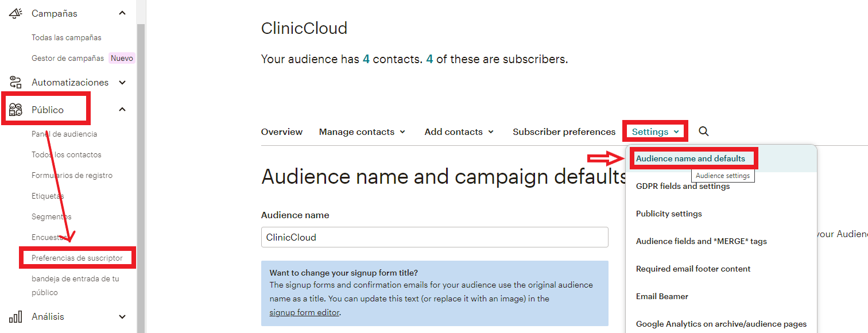Go to the Overview tab
This screenshot has height=333, width=868.
(x=282, y=131)
